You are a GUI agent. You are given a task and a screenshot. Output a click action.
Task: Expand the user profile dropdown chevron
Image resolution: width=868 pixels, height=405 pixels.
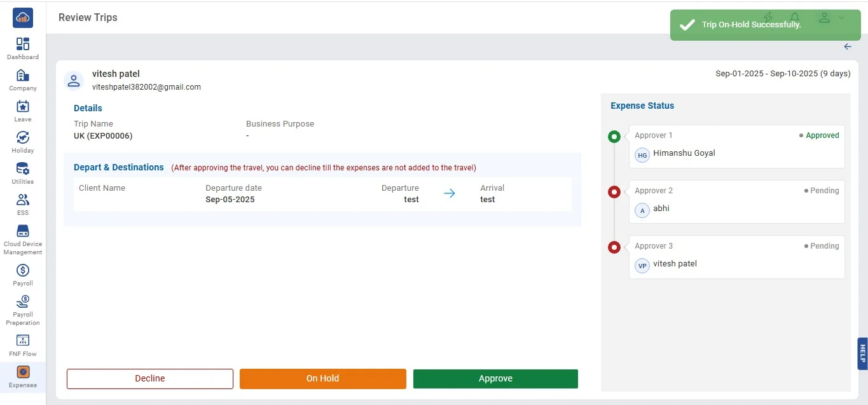click(x=841, y=18)
